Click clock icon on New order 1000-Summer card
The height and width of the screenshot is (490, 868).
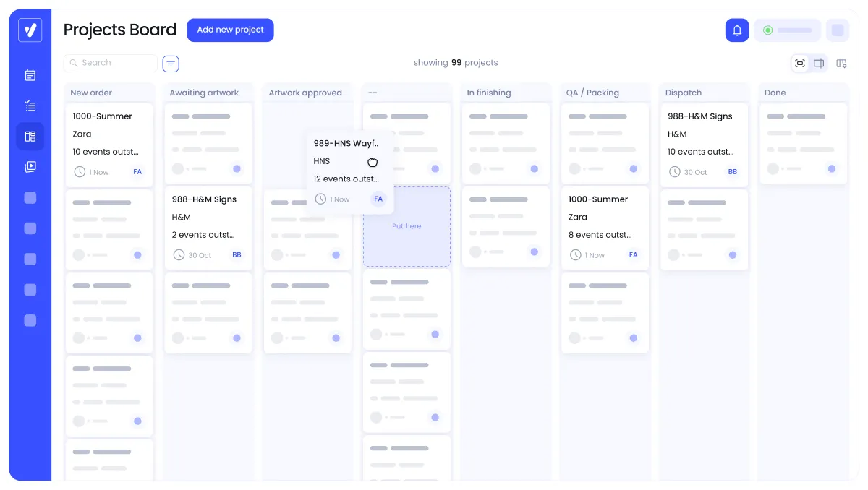80,172
